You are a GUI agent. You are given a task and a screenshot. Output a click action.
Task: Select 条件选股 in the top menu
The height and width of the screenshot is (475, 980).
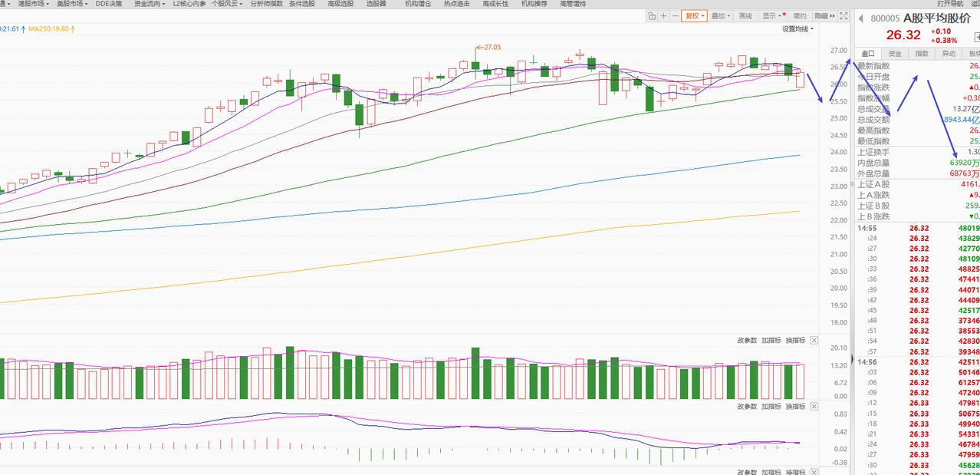[x=302, y=4]
